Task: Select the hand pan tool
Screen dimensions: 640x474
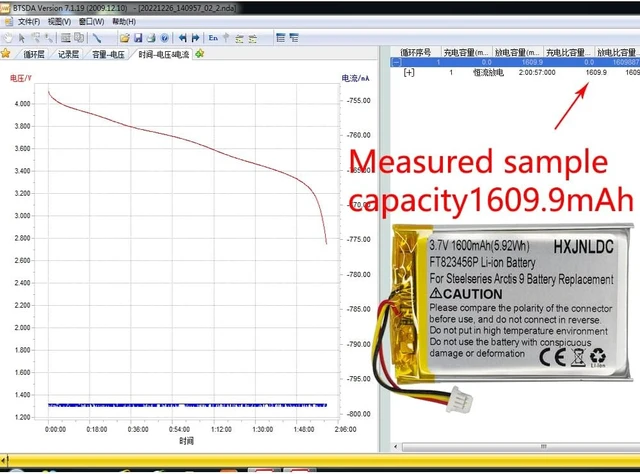Action: (8, 38)
